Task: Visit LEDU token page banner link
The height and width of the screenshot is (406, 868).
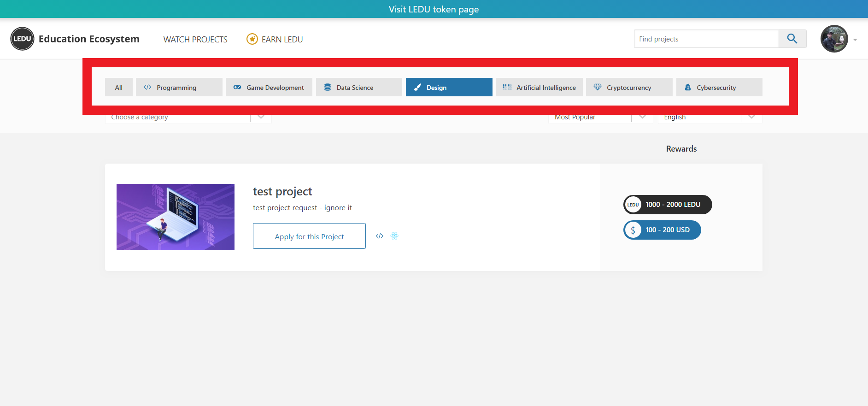Action: click(x=434, y=9)
